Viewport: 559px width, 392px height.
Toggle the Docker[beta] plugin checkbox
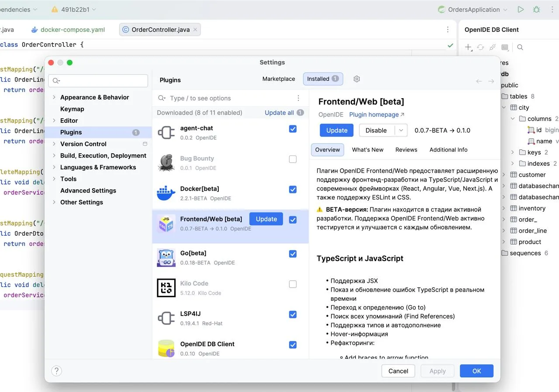[x=293, y=189]
